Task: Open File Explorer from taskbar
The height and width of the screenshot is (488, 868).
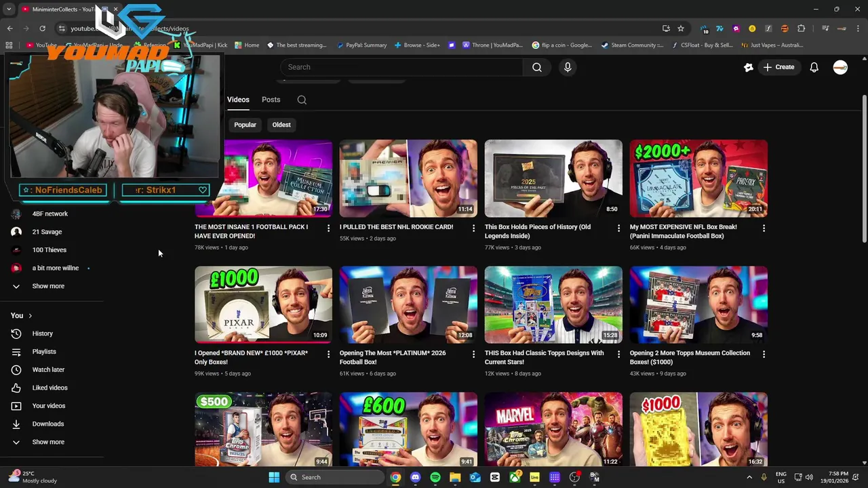Action: 455,477
